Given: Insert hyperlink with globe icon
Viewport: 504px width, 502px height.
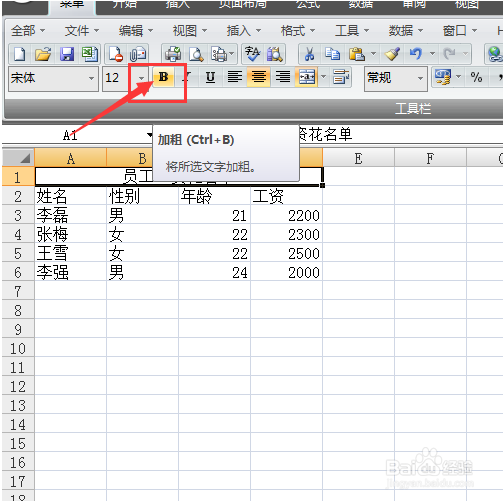Looking at the screenshot, I should pyautogui.click(x=495, y=54).
